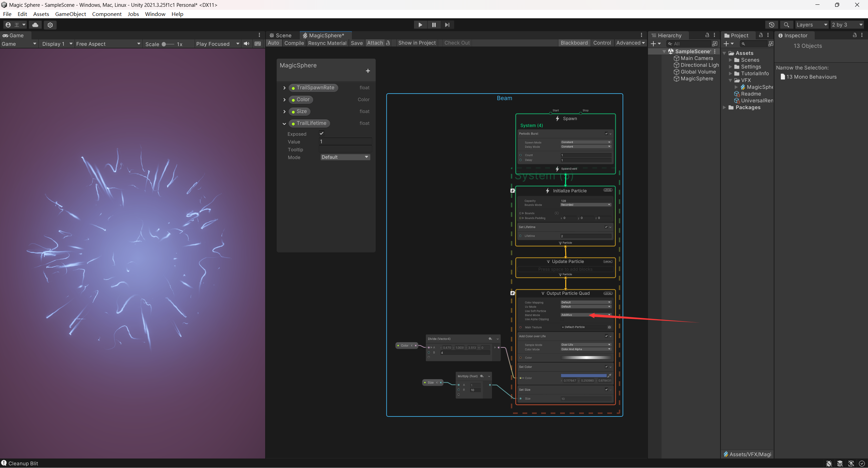Click the blue Set Color swatch

584,375
